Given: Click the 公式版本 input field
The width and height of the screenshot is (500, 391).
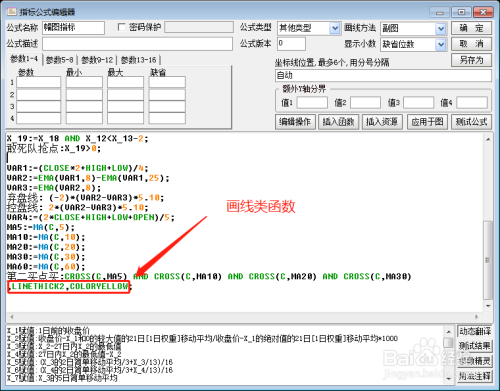Looking at the screenshot, I should tap(291, 44).
